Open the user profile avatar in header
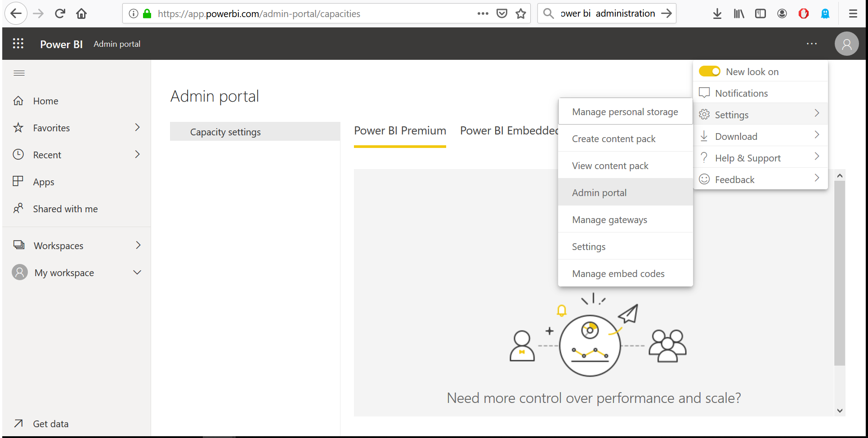 (846, 44)
